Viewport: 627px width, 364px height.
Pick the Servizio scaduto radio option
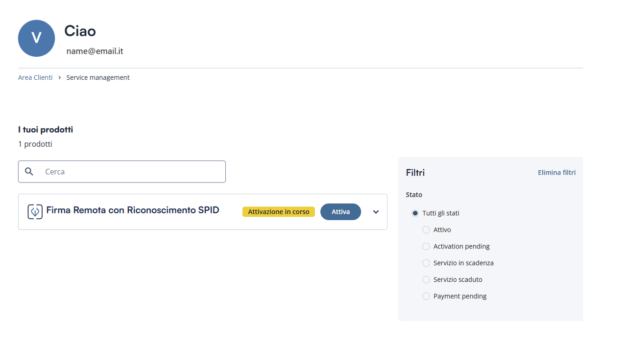click(426, 280)
